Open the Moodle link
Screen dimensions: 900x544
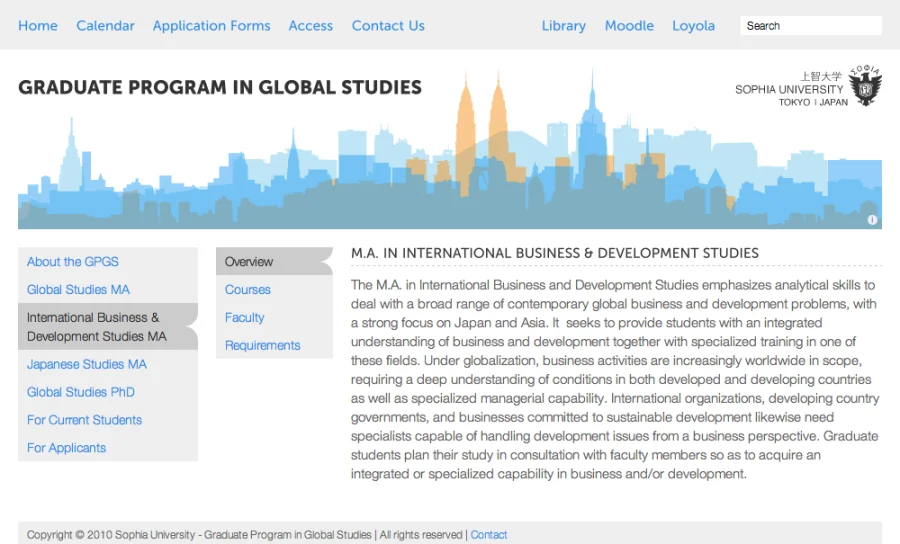629,26
